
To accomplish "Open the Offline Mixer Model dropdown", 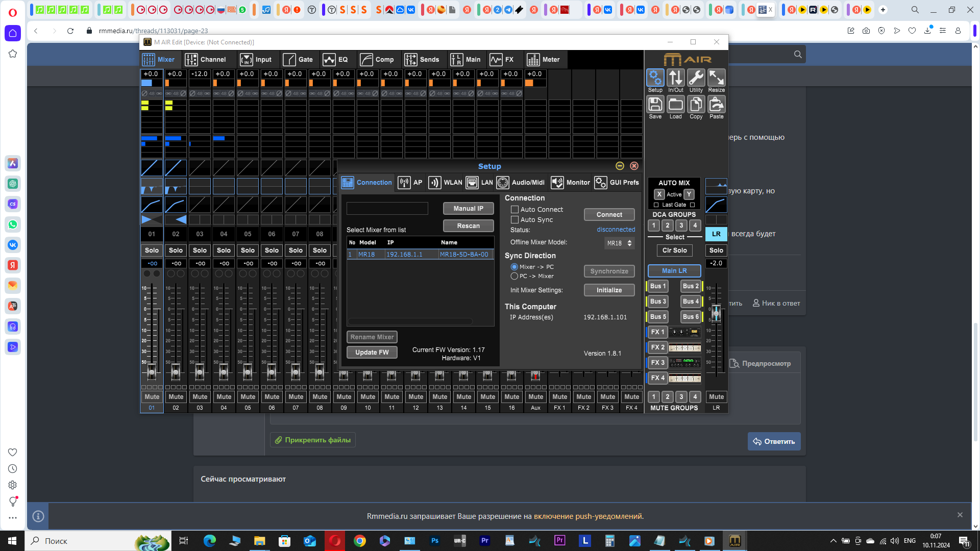I will click(x=619, y=243).
